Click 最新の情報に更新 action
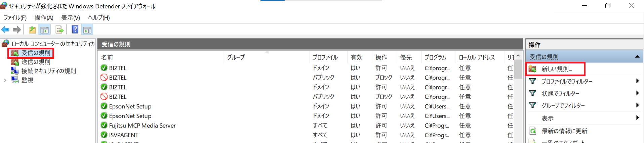 tap(564, 131)
